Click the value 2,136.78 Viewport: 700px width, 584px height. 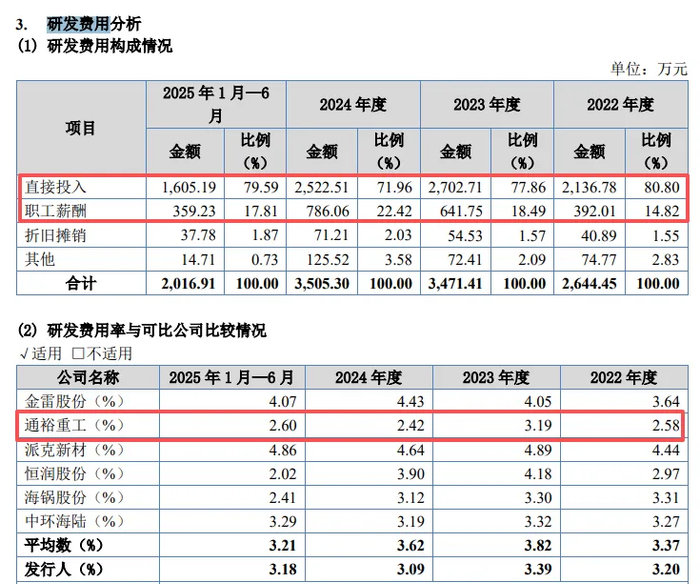point(589,187)
